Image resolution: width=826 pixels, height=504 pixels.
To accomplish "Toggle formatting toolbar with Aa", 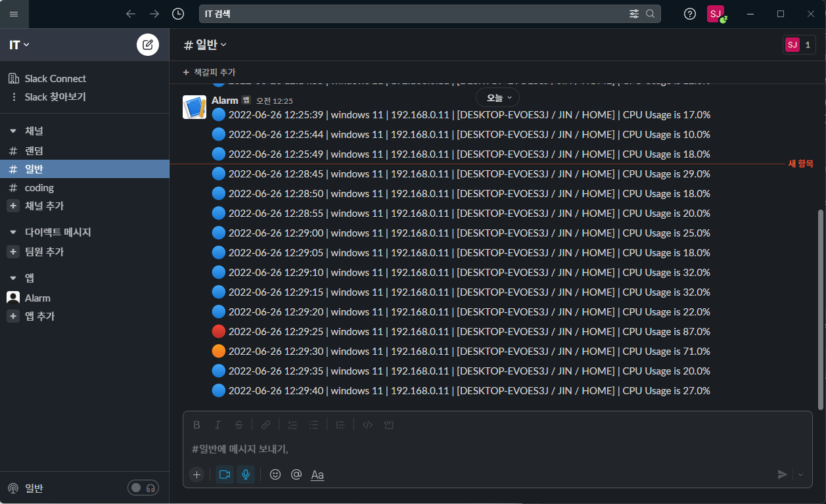I will 317,474.
